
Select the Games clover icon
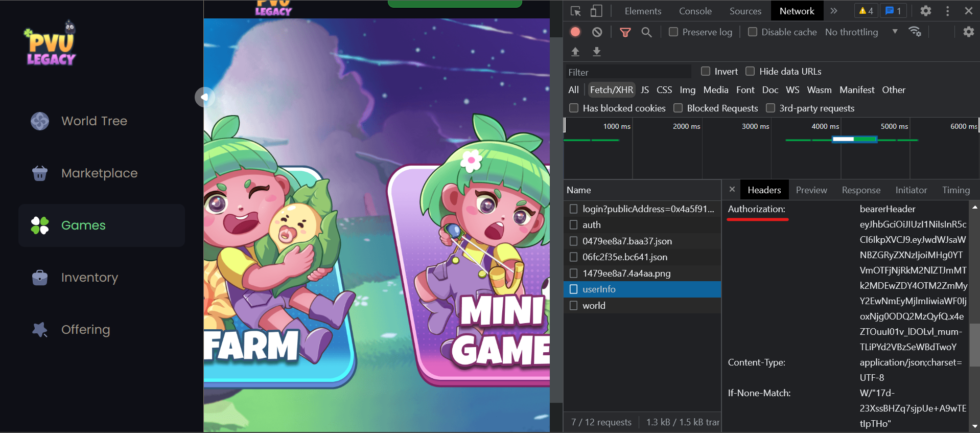click(x=40, y=225)
